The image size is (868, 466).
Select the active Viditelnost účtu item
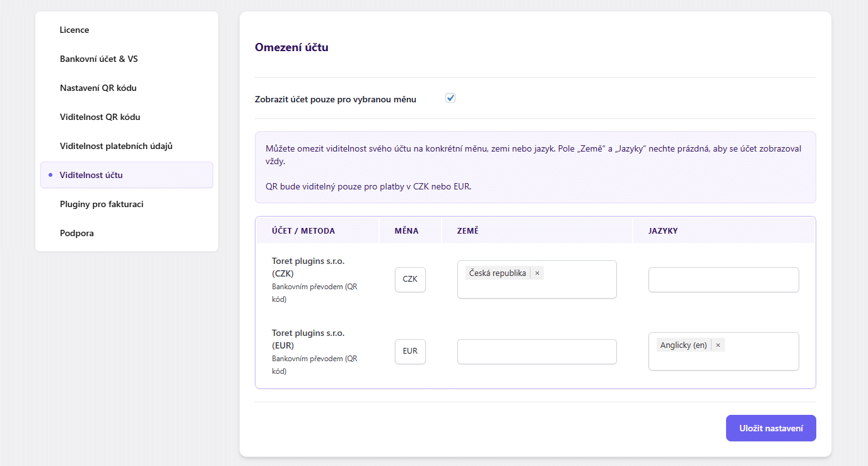coord(91,175)
